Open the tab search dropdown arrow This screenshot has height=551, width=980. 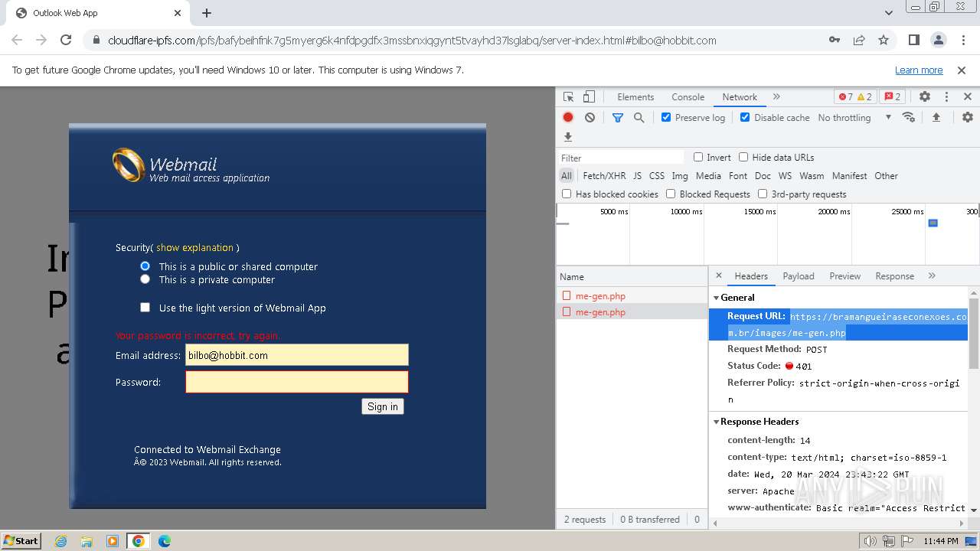click(888, 13)
